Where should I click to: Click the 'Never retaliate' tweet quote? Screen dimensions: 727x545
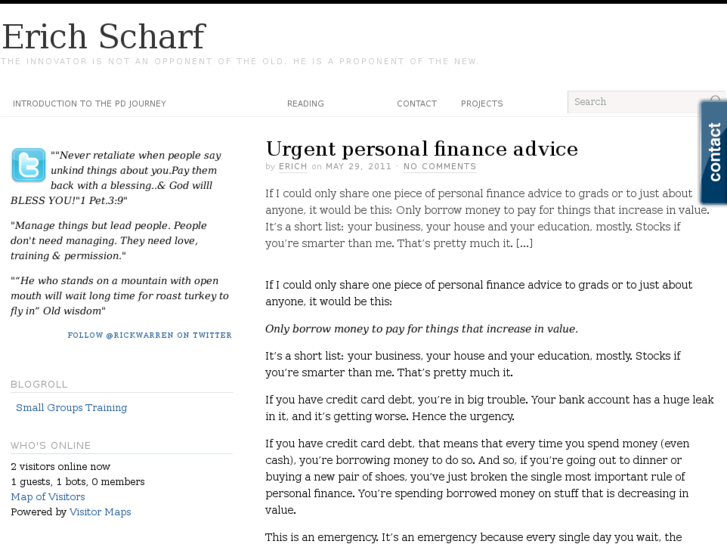(x=116, y=178)
